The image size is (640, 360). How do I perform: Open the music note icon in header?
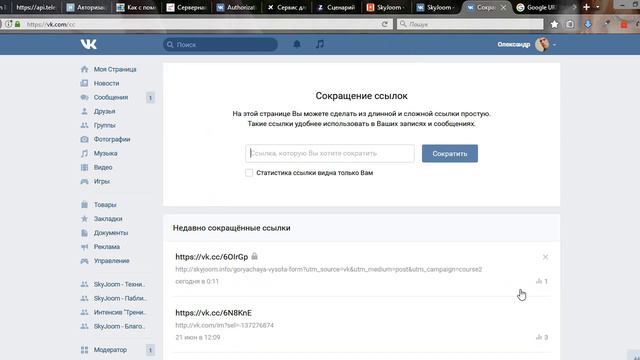tap(320, 44)
